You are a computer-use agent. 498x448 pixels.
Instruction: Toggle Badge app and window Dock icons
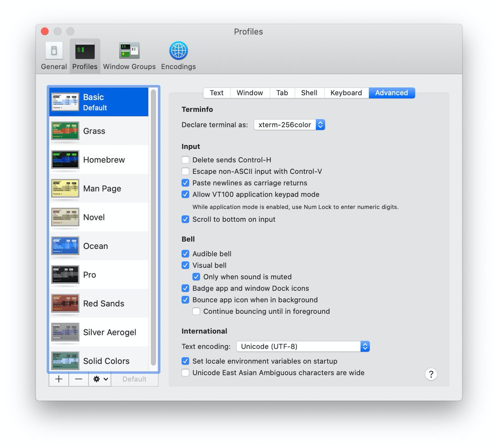pos(186,289)
